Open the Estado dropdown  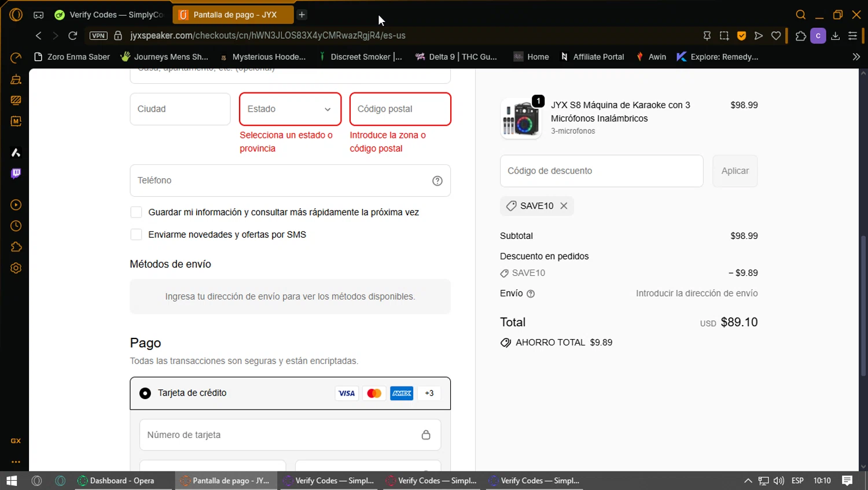click(x=290, y=109)
